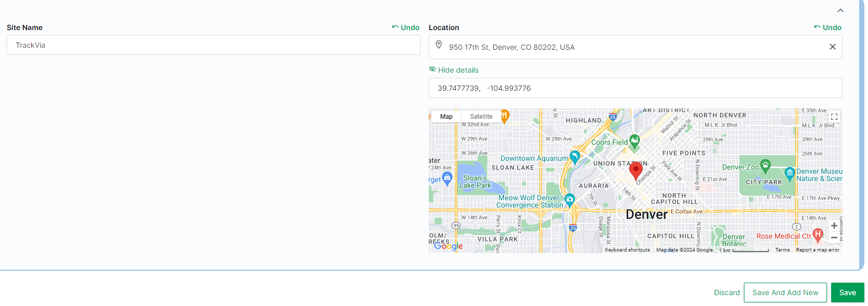Open Keyboard shortcuts for the map
The width and height of the screenshot is (868, 306).
click(627, 250)
